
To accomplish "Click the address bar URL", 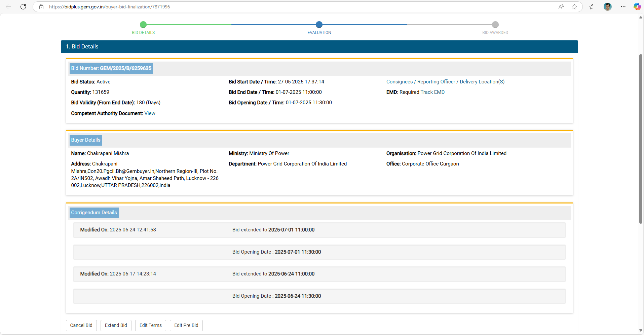I will tap(110, 7).
